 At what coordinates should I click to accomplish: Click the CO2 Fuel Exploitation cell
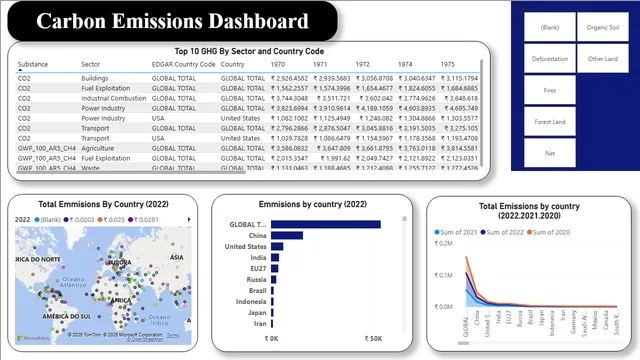pyautogui.click(x=106, y=88)
